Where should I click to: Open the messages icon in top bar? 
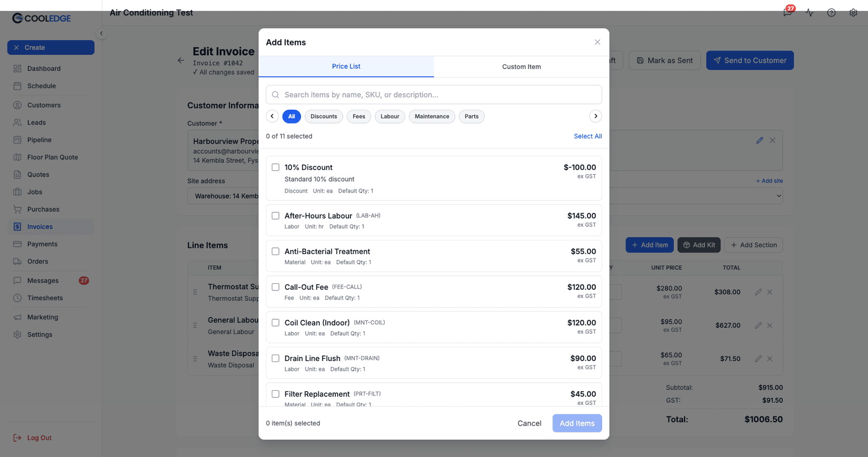[787, 12]
